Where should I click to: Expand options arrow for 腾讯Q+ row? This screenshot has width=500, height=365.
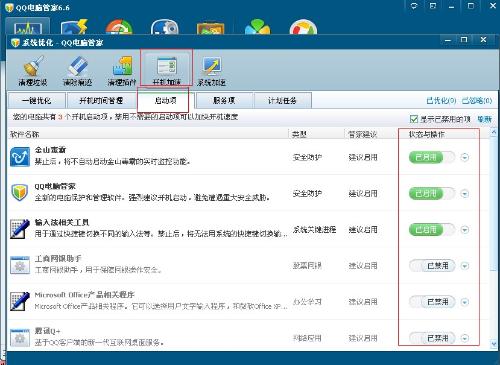(x=465, y=338)
